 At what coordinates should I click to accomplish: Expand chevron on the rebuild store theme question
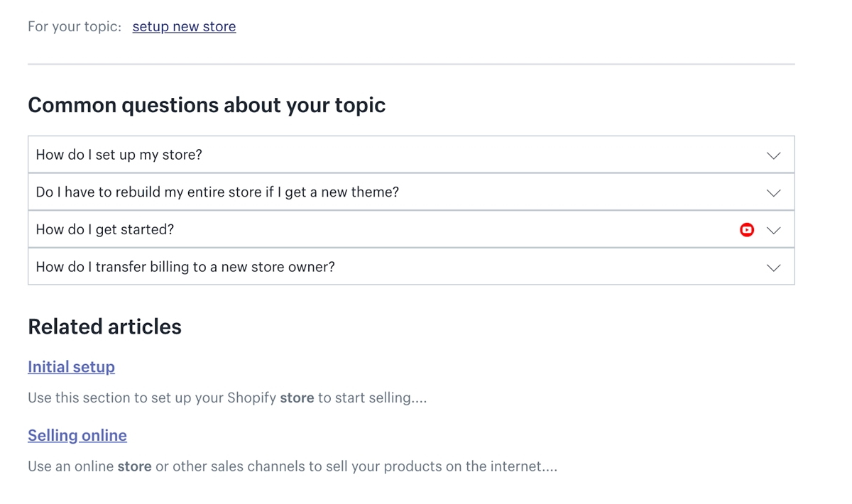click(773, 193)
